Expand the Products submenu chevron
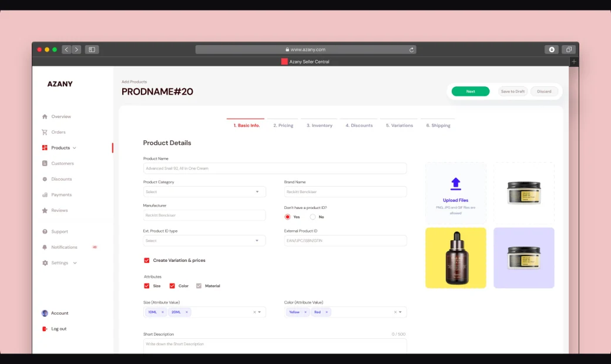This screenshot has width=611, height=364. tap(75, 148)
